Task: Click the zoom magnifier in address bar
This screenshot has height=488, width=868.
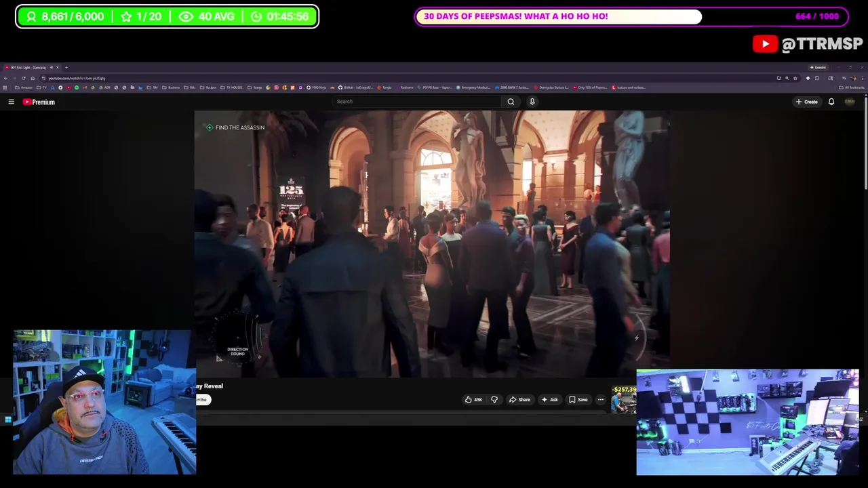Action: [x=787, y=78]
